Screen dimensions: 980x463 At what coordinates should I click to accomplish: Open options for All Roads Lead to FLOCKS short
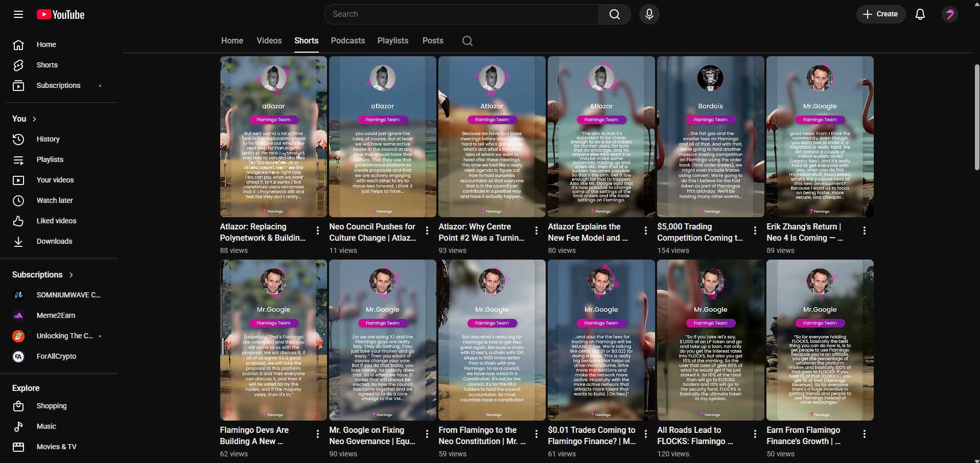click(755, 434)
